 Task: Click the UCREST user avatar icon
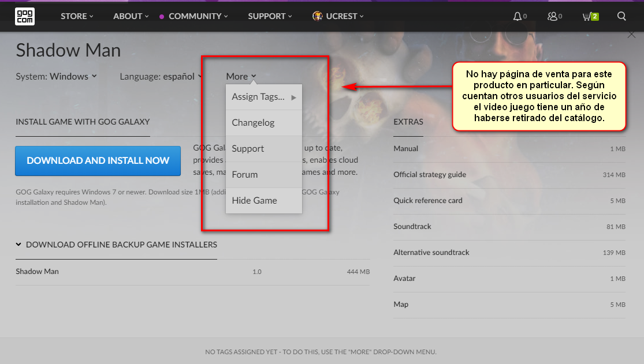(x=317, y=16)
